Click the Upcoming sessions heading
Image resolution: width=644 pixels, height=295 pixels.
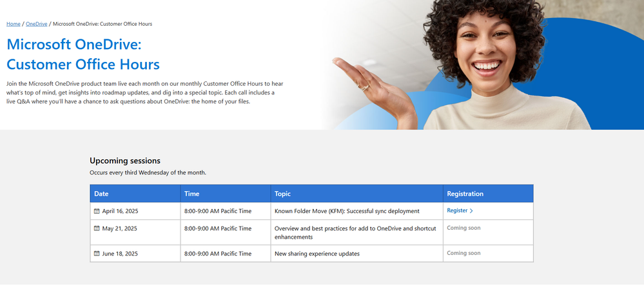click(125, 161)
